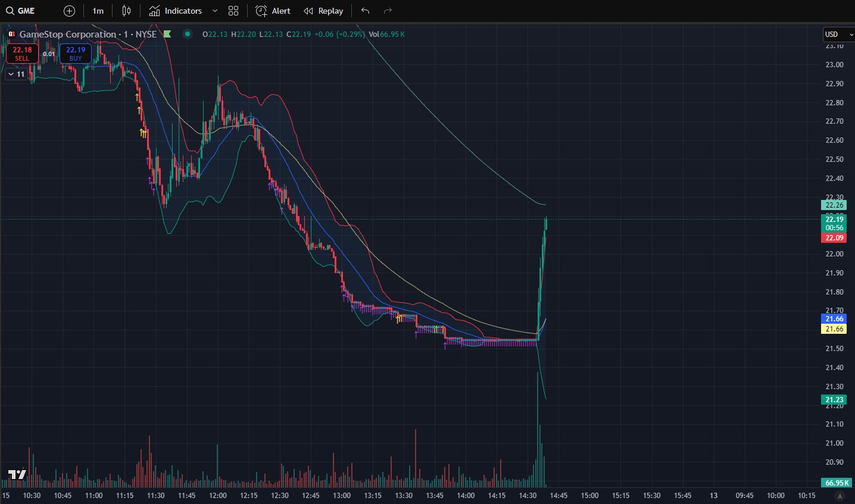Click the green 21.23 price label

pyautogui.click(x=834, y=400)
